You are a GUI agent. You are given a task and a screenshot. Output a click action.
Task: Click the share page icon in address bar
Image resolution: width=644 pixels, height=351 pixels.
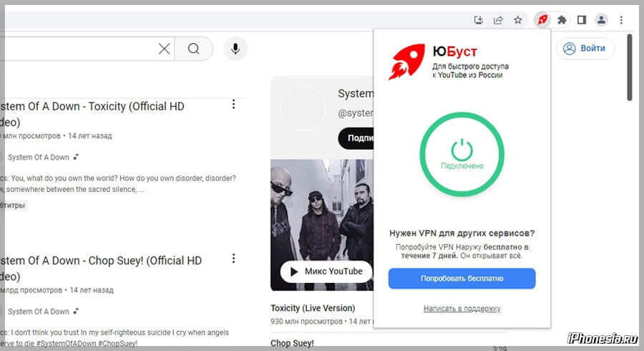(x=498, y=20)
